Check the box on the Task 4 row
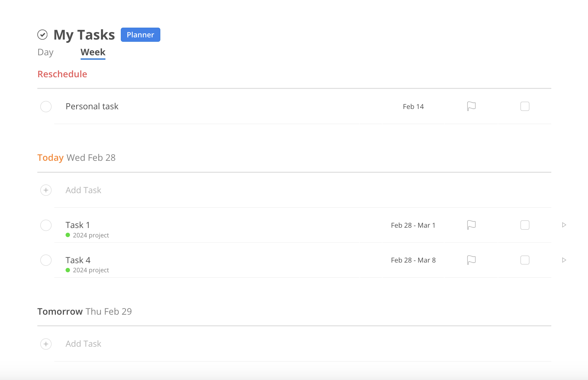 click(x=525, y=260)
